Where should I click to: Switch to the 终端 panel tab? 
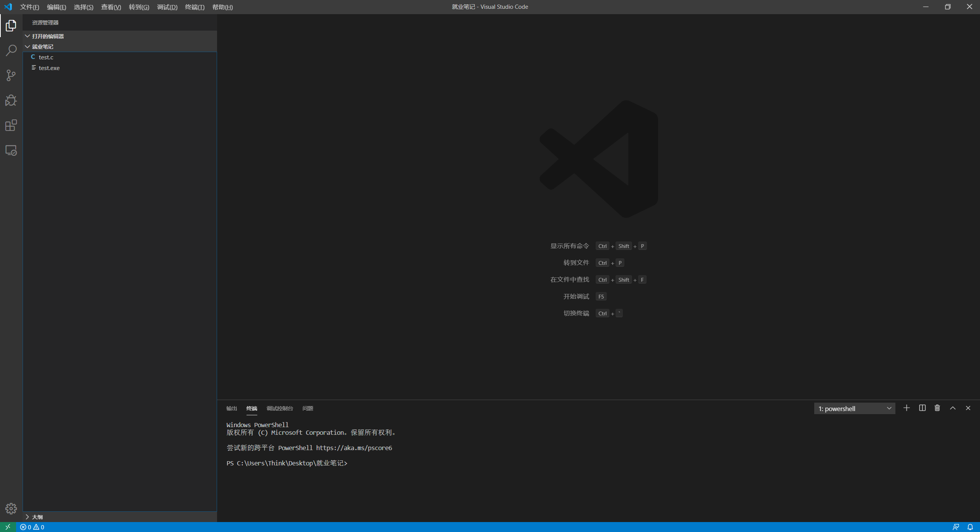[x=252, y=408]
